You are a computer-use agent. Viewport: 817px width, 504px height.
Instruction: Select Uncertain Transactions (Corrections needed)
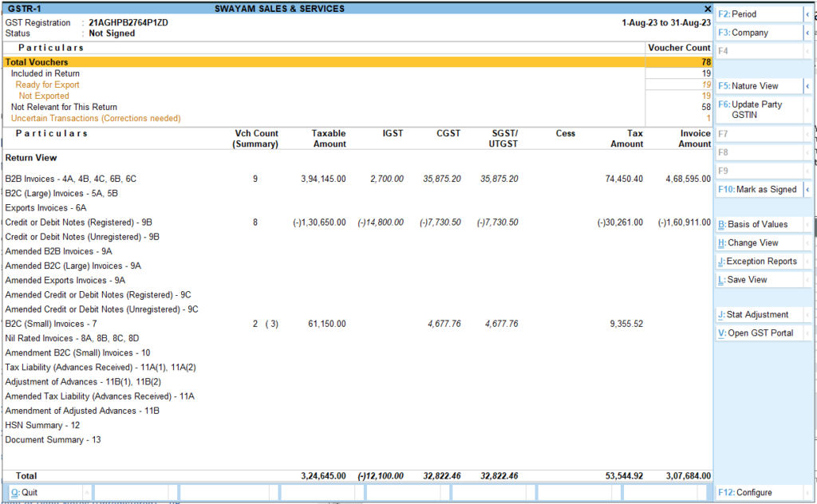point(96,117)
